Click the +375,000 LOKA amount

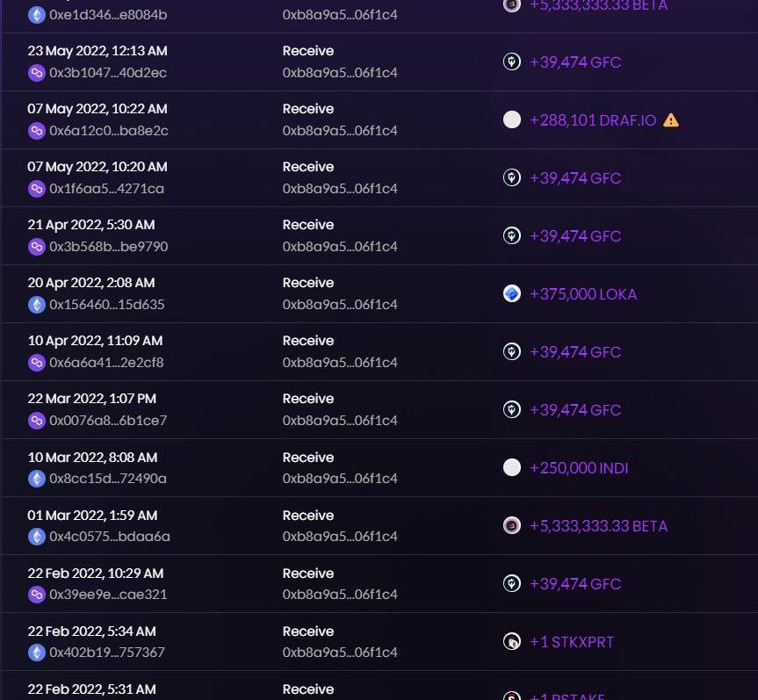coord(583,294)
